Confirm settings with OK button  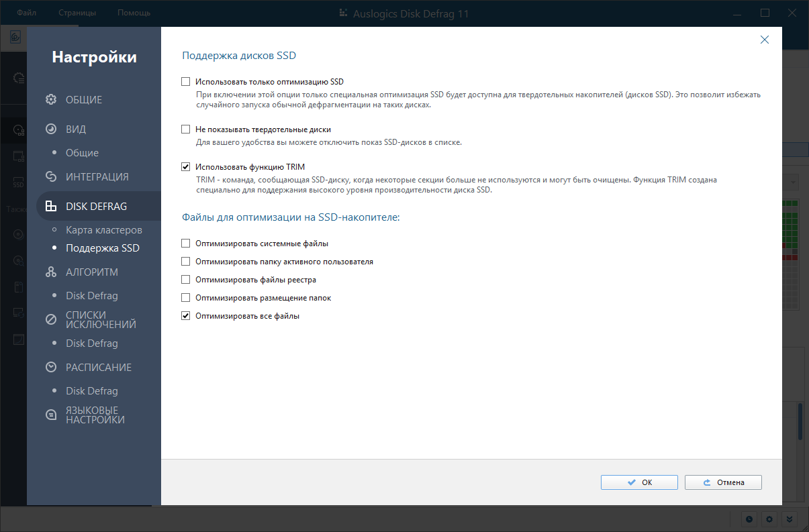pyautogui.click(x=639, y=482)
